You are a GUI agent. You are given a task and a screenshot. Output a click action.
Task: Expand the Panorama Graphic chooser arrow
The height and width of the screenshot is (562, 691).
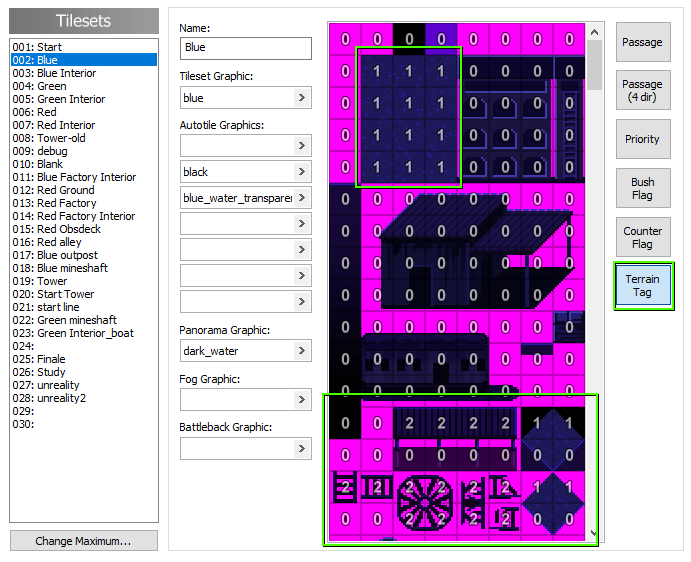click(x=301, y=351)
